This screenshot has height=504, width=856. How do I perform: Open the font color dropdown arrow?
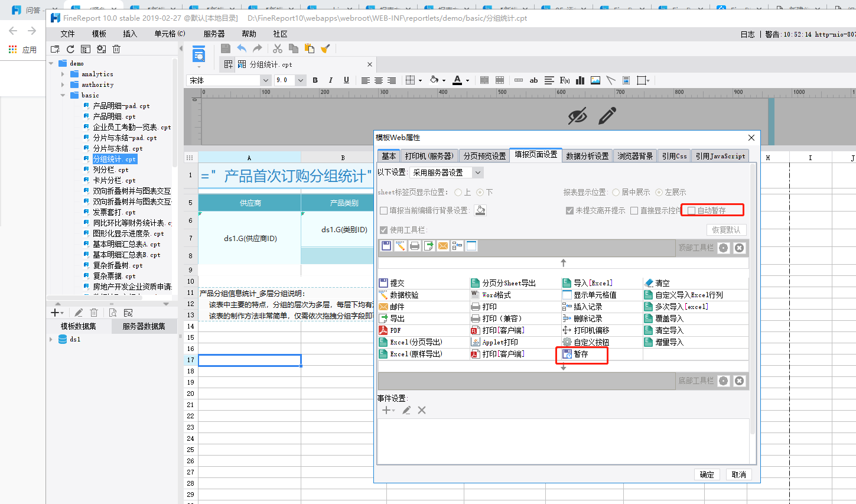(x=467, y=81)
